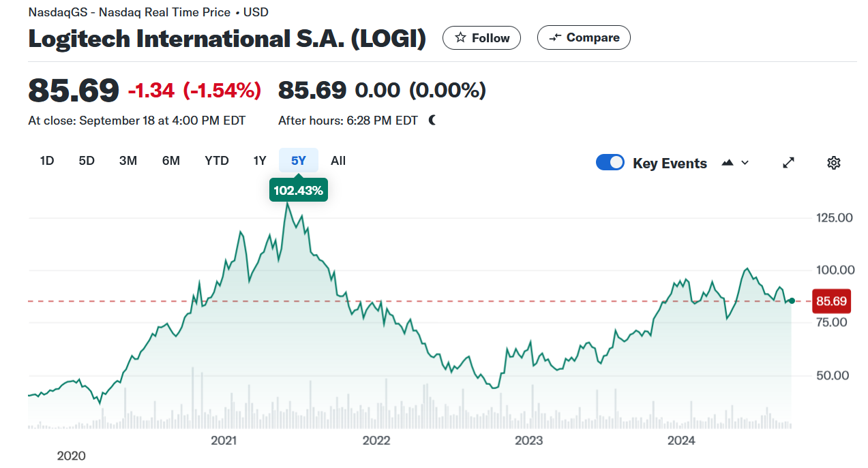Click the Compare arrows button
The width and height of the screenshot is (868, 468).
pyautogui.click(x=584, y=38)
